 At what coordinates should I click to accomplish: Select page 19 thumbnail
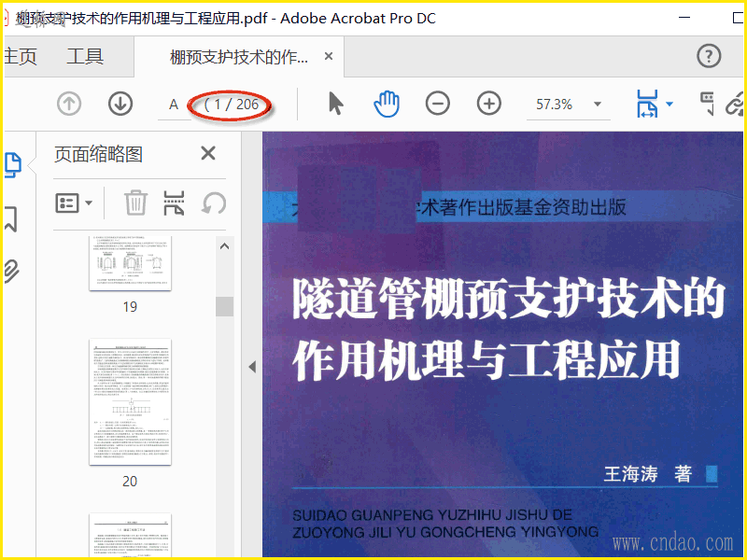click(130, 263)
